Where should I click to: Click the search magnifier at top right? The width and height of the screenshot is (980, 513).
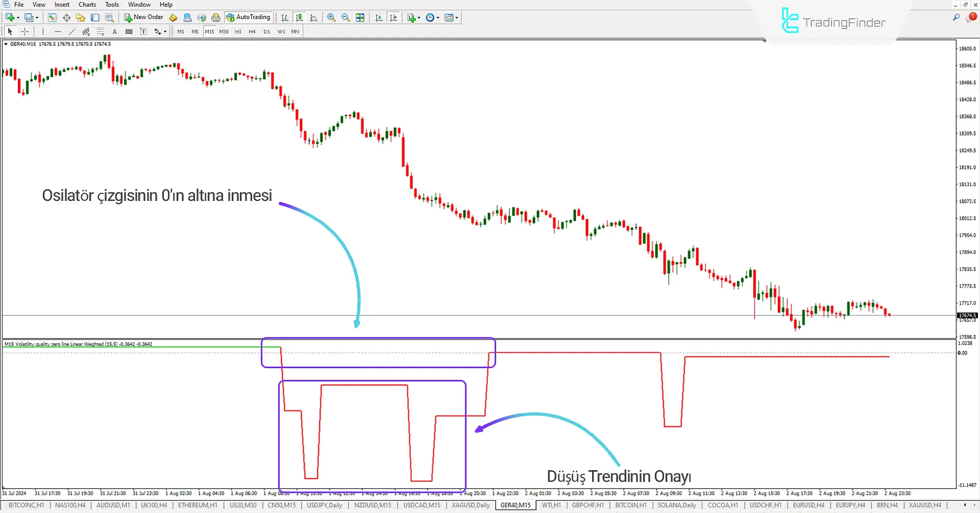956,17
